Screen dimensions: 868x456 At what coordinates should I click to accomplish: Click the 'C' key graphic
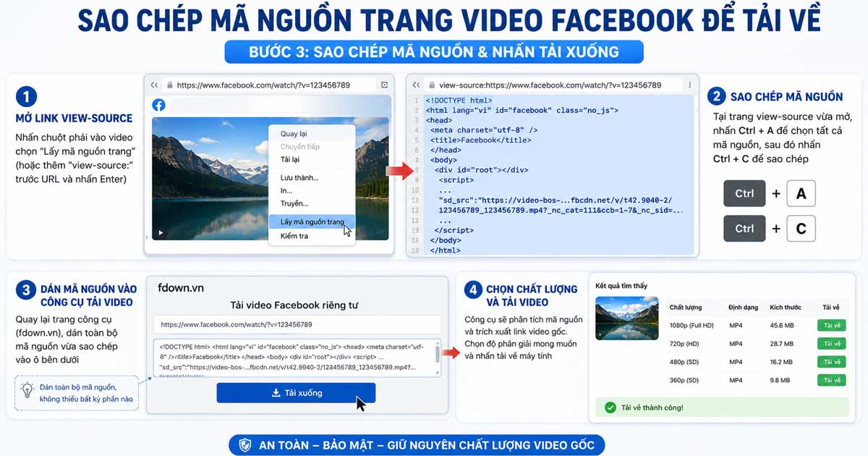tap(801, 229)
